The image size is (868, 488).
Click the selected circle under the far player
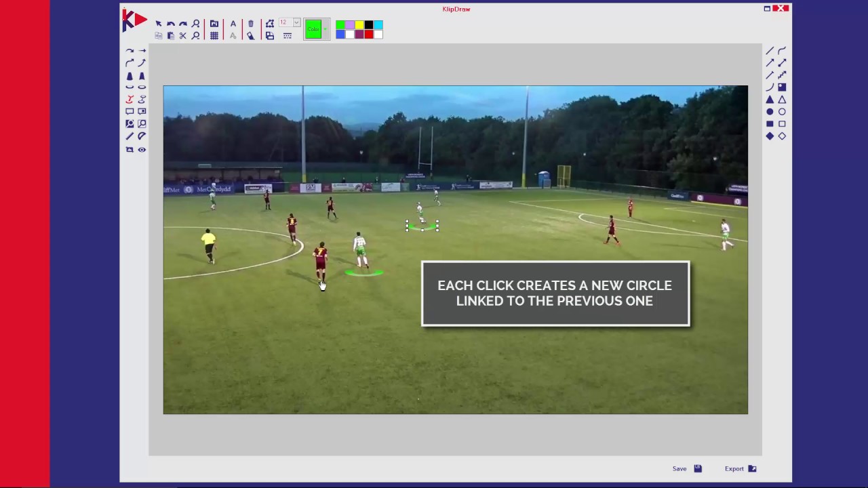coord(422,226)
